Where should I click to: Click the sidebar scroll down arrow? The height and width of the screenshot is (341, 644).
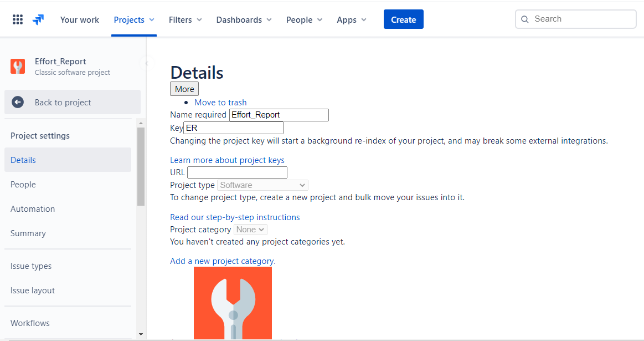(x=141, y=334)
